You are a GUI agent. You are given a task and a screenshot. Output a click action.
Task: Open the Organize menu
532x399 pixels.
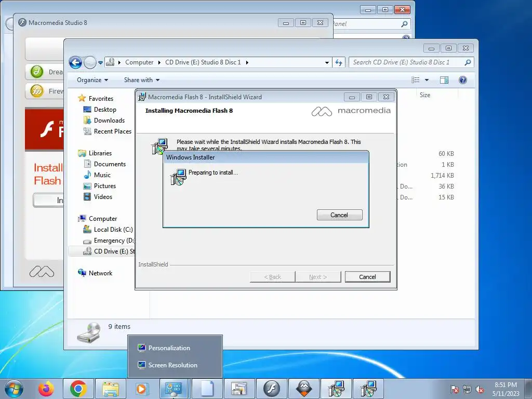(x=92, y=80)
